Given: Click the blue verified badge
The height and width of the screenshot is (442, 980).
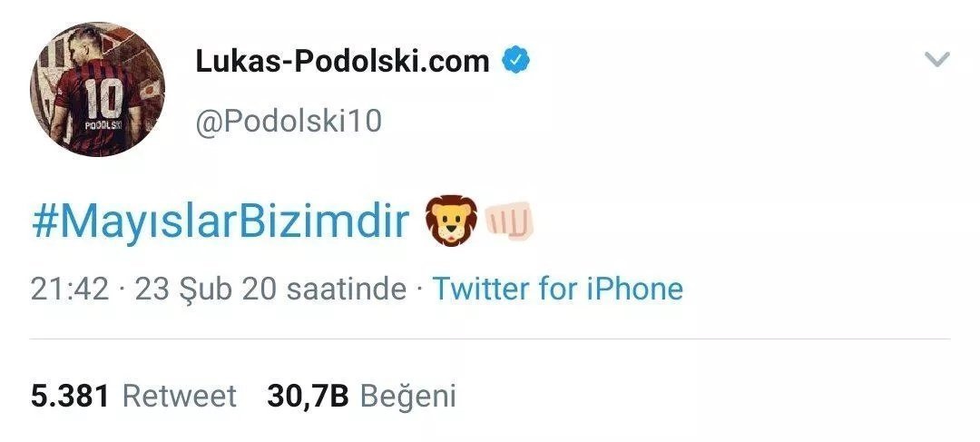Looking at the screenshot, I should (515, 61).
